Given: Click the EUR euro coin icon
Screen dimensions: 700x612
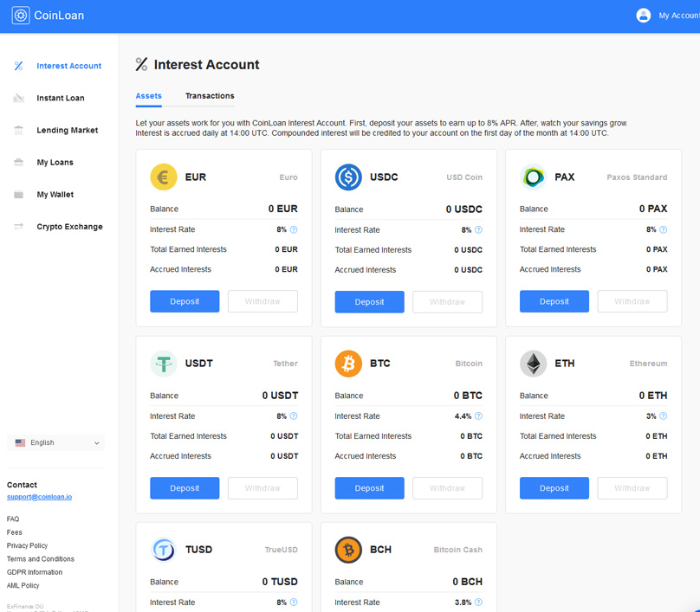Looking at the screenshot, I should click(164, 177).
